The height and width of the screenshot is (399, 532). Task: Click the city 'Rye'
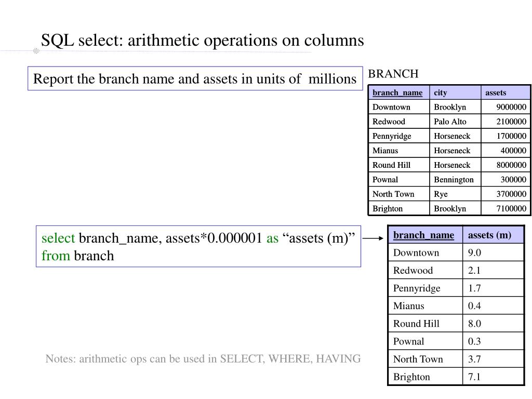click(441, 194)
